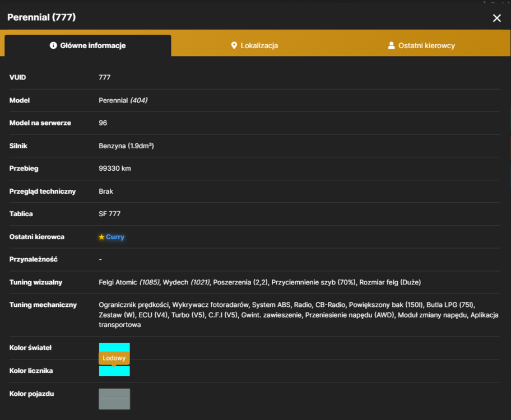Click the VUID value 777
Viewport: 511px width, 420px height.
tap(105, 77)
